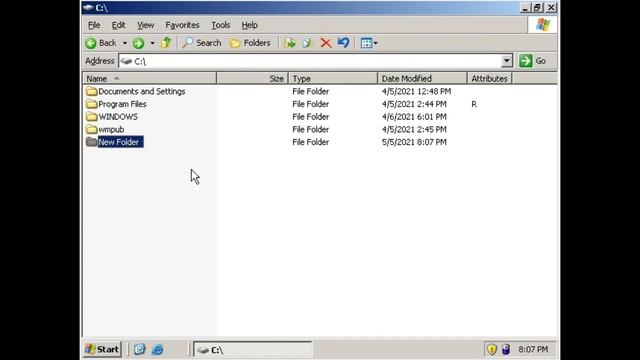Click the 4/6/2021 6:01 PM date cell
This screenshot has width=640, height=360.
(x=414, y=116)
